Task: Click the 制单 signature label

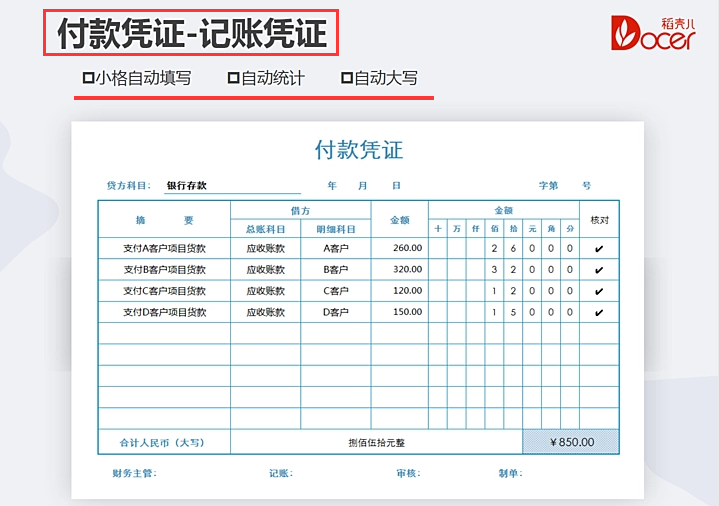Action: [510, 473]
